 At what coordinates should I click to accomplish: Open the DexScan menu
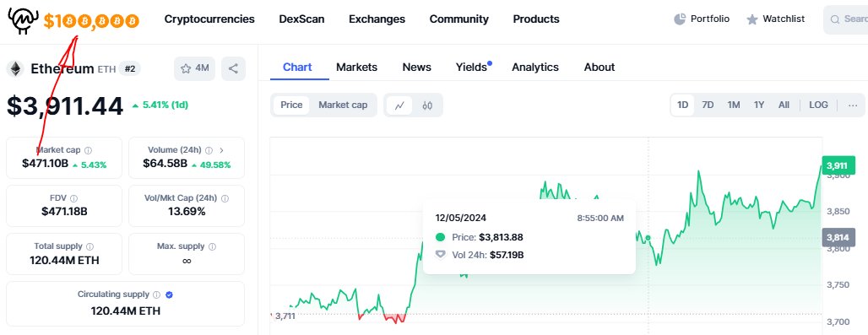(301, 19)
